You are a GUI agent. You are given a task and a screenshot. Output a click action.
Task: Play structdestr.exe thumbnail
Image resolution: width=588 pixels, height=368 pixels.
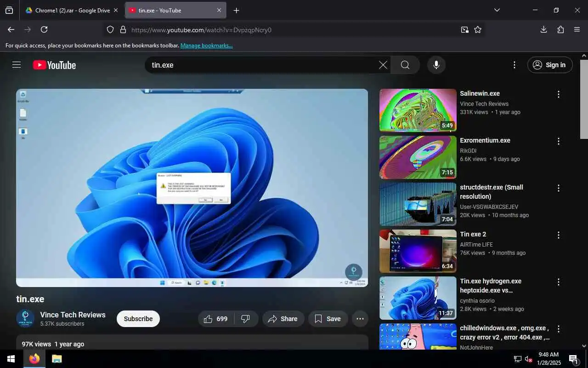[418, 204]
